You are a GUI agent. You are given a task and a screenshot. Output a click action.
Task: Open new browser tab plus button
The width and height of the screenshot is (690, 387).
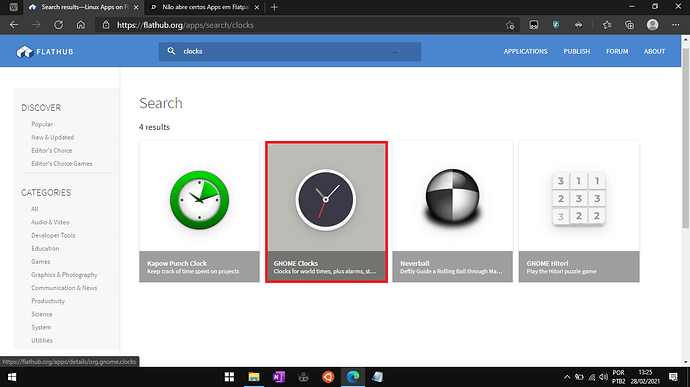(274, 7)
